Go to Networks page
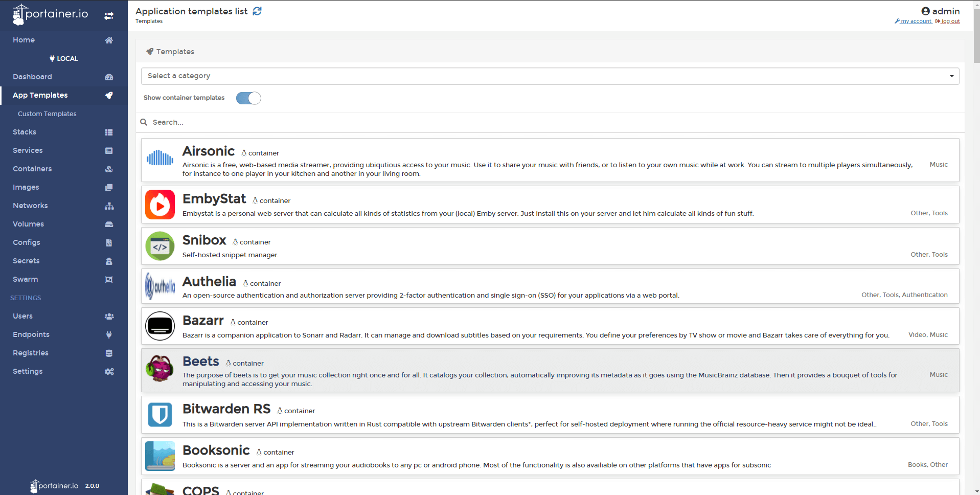The width and height of the screenshot is (980, 495). pos(30,206)
